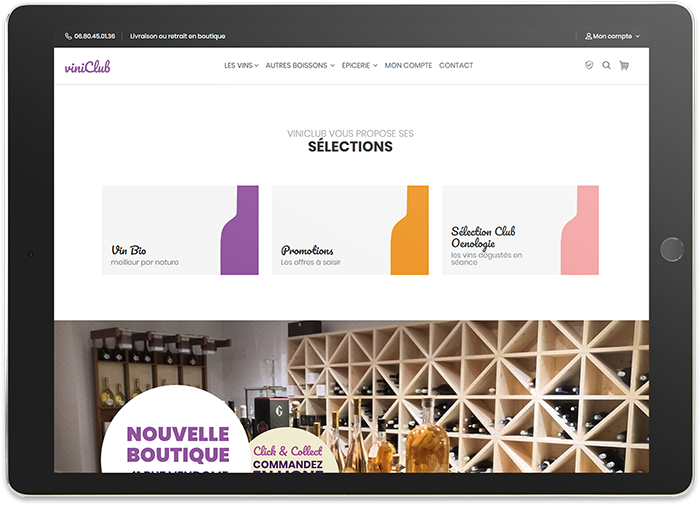Go to MON COMPTE in navigation
Screen dimensions: 700x505
[408, 65]
